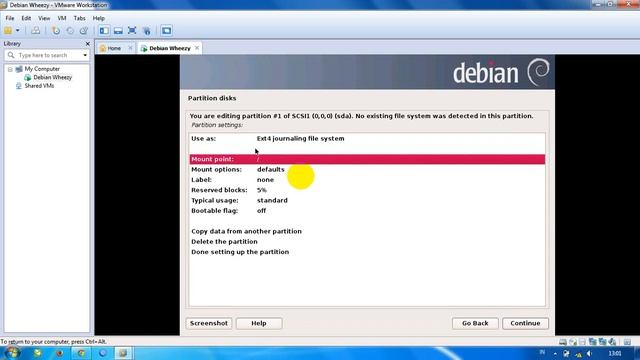Image resolution: width=640 pixels, height=360 pixels.
Task: Click the Continue button
Action: click(525, 323)
